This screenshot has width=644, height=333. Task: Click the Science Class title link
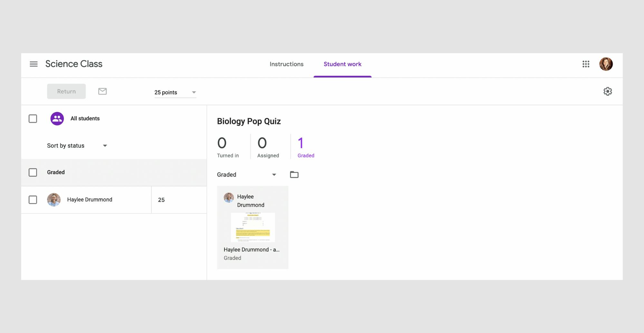(74, 64)
